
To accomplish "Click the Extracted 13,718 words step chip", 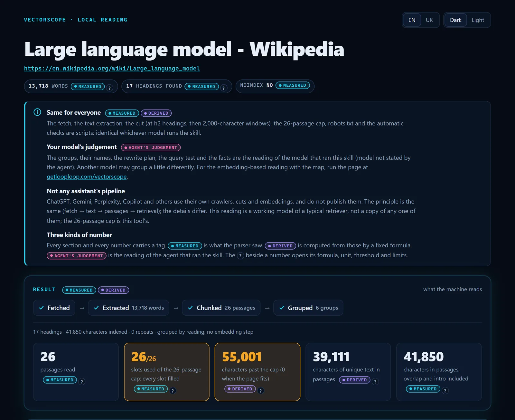I will click(128, 308).
